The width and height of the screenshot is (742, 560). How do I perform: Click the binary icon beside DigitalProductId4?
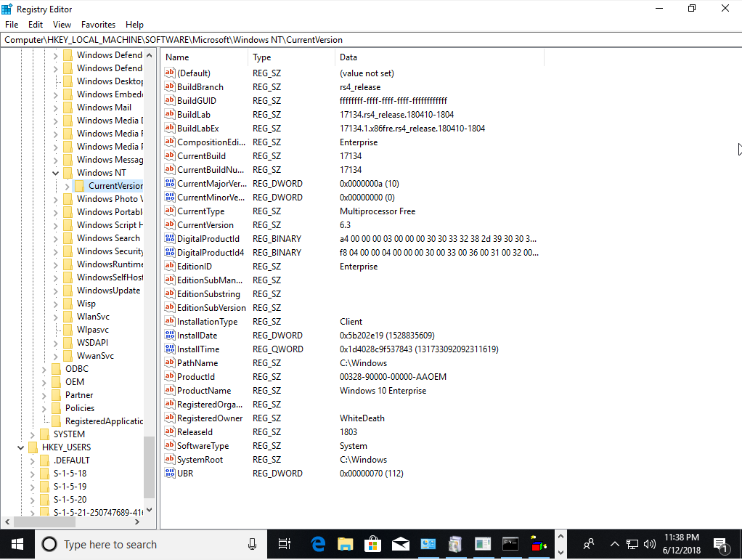pyautogui.click(x=169, y=252)
